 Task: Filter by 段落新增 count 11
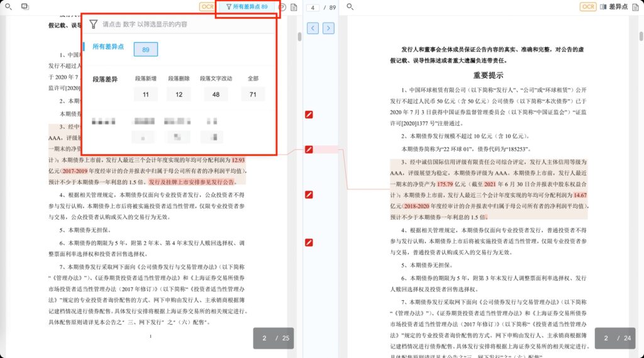pyautogui.click(x=145, y=95)
